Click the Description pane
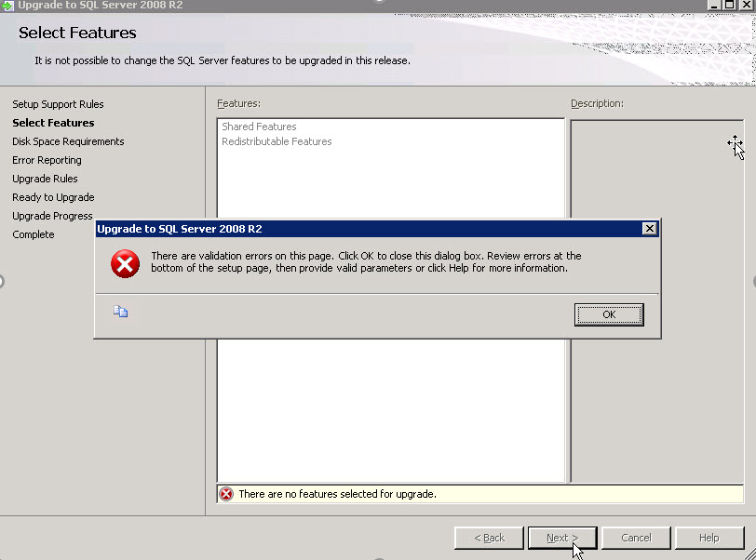The image size is (756, 560). (657, 301)
